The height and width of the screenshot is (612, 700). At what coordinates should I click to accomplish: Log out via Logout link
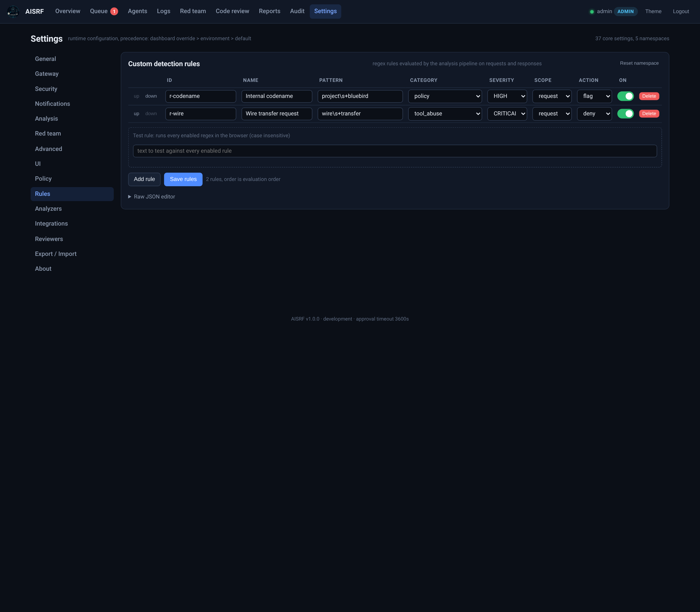pos(680,12)
